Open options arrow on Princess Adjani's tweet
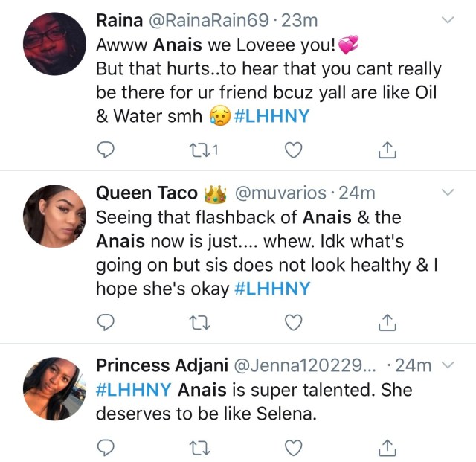Screen dimensions: 476x462 point(448,365)
